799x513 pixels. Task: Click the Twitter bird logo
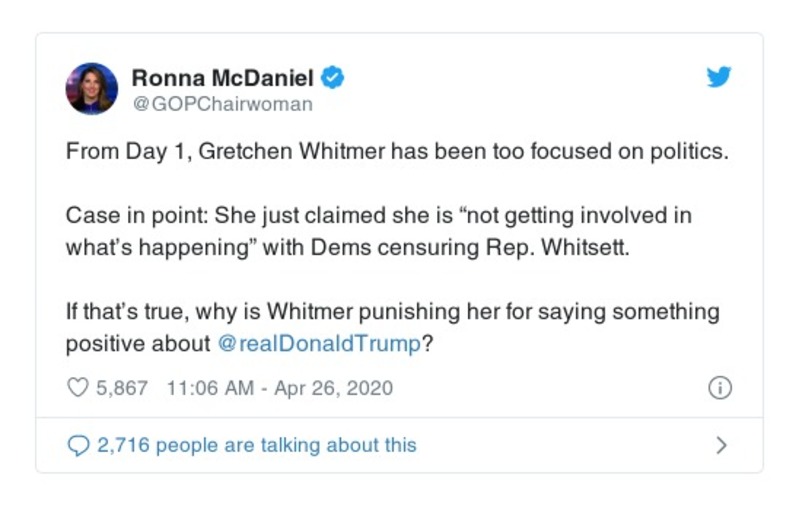[x=718, y=78]
